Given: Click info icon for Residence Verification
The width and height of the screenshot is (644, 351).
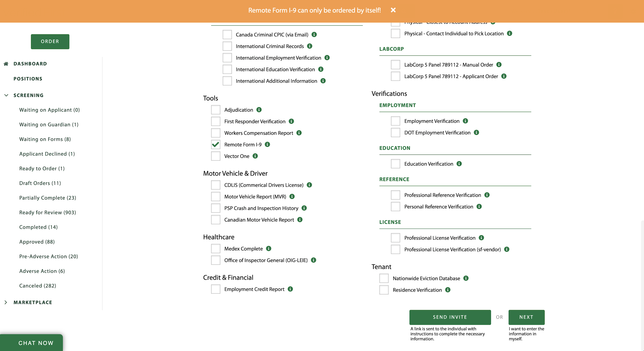Looking at the screenshot, I should [x=448, y=290].
